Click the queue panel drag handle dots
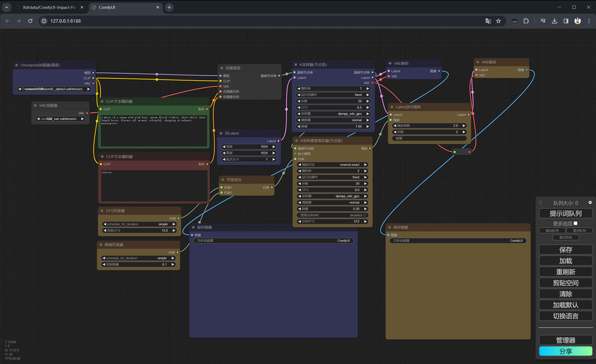Screen dimensions: 596x364 pyautogui.click(x=540, y=203)
